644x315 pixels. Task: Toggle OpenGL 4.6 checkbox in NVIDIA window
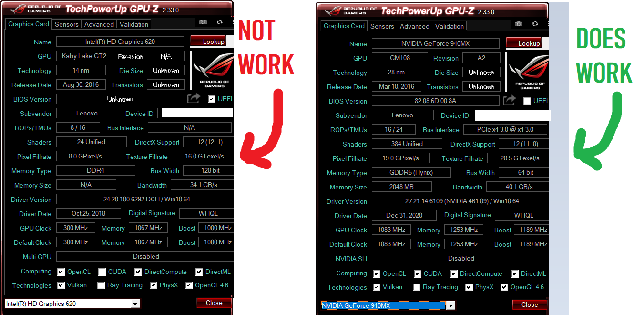pyautogui.click(x=504, y=287)
